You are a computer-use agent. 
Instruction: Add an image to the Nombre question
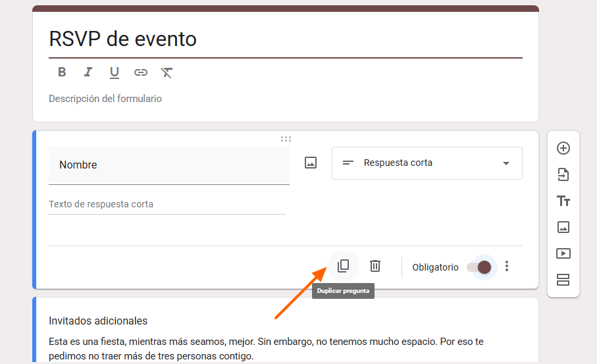(x=311, y=163)
